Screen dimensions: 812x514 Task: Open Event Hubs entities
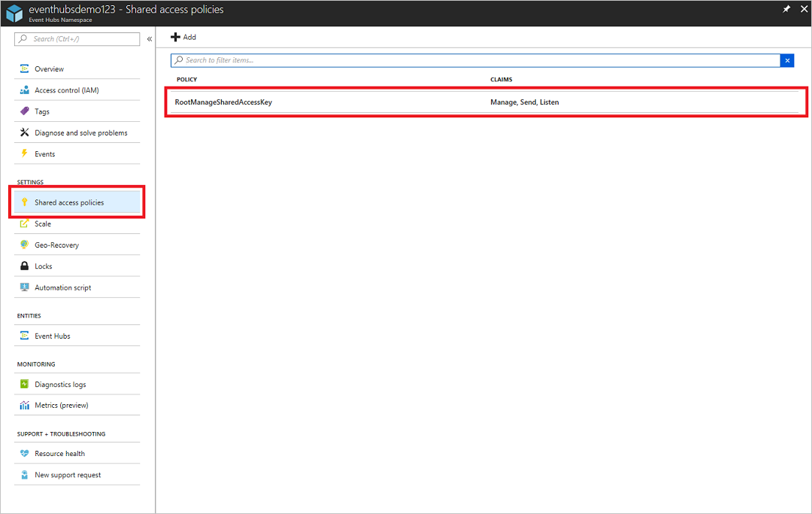pos(77,336)
